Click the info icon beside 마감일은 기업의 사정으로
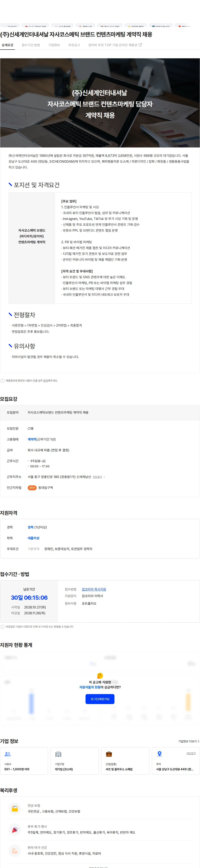Image resolution: width=200 pixels, height=868 pixels. pyautogui.click(x=3, y=627)
